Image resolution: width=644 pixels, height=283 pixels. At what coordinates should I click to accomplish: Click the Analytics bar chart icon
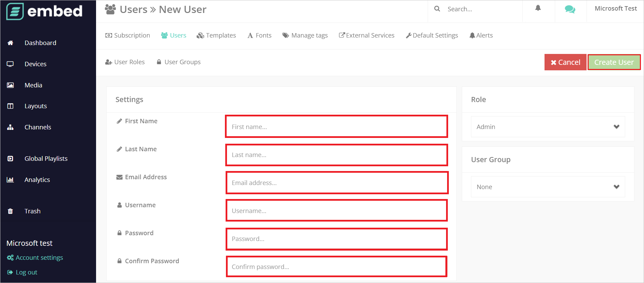pos(10,180)
